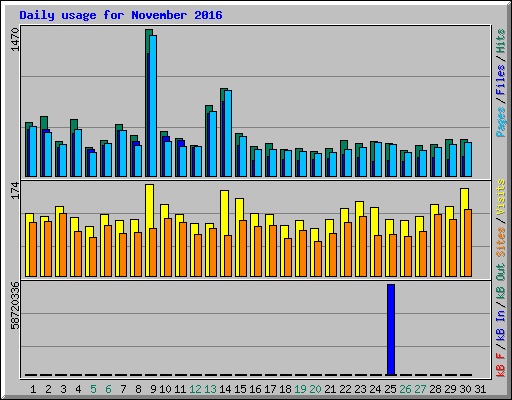Click the day 28 axis label
Viewport: 512px width, 400px height.
[x=435, y=389]
